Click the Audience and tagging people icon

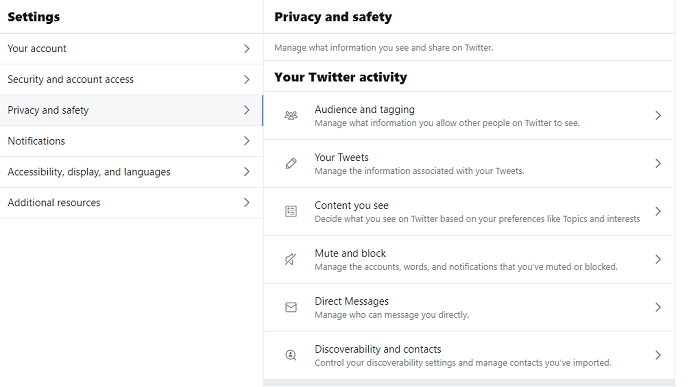point(291,116)
